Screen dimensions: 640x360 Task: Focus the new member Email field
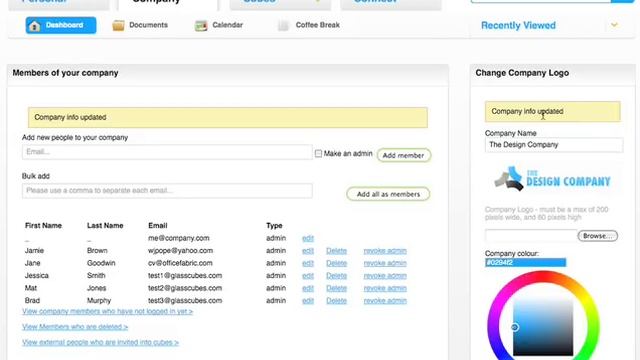click(167, 152)
